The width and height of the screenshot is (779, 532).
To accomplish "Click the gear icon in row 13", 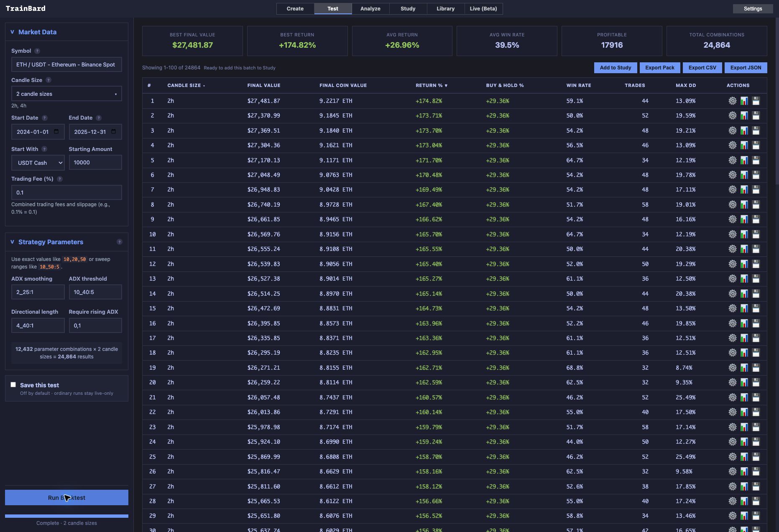I will pos(732,279).
